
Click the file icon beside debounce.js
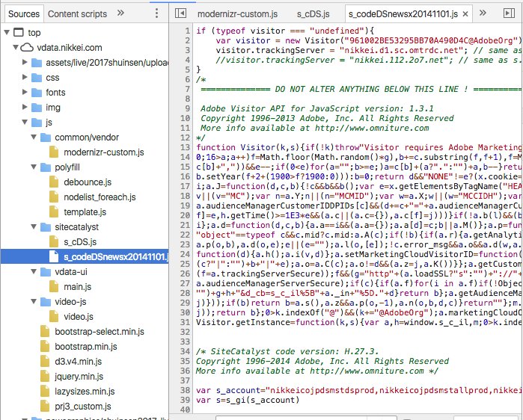(x=54, y=182)
